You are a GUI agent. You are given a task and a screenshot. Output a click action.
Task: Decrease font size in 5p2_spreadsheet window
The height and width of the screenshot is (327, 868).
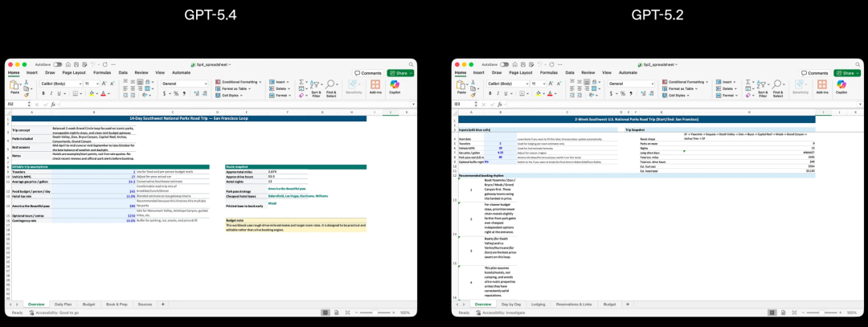(559, 84)
